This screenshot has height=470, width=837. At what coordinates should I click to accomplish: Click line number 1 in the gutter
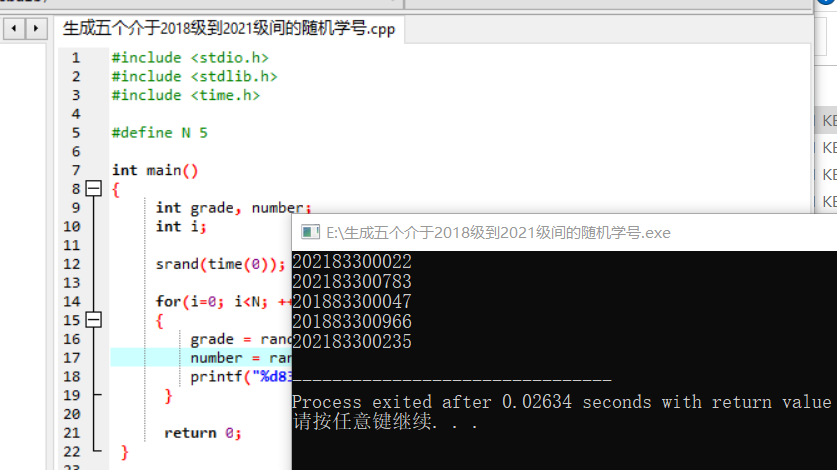coord(76,58)
